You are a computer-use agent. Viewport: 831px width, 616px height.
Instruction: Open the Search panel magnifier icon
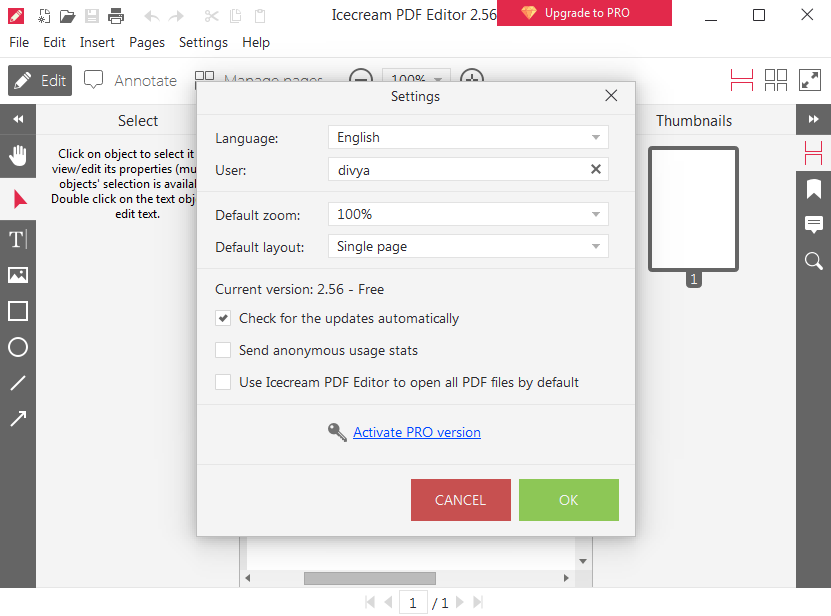(x=814, y=261)
